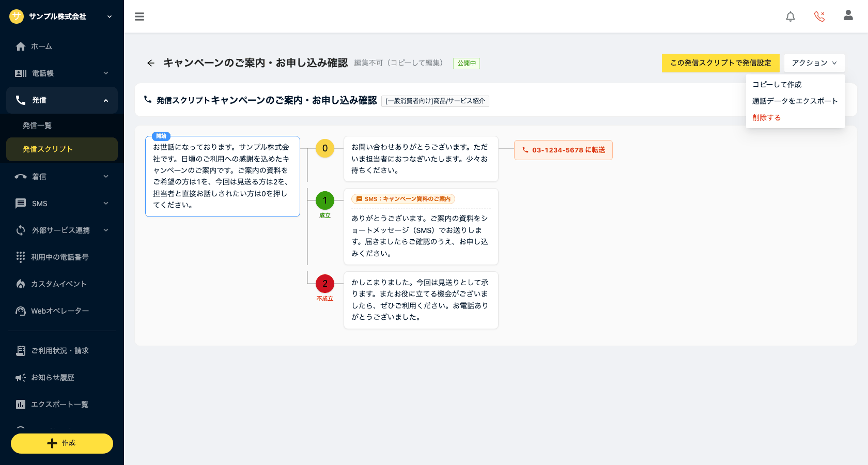Click the サンプル株式会社 company avatar
The height and width of the screenshot is (465, 868).
[17, 17]
